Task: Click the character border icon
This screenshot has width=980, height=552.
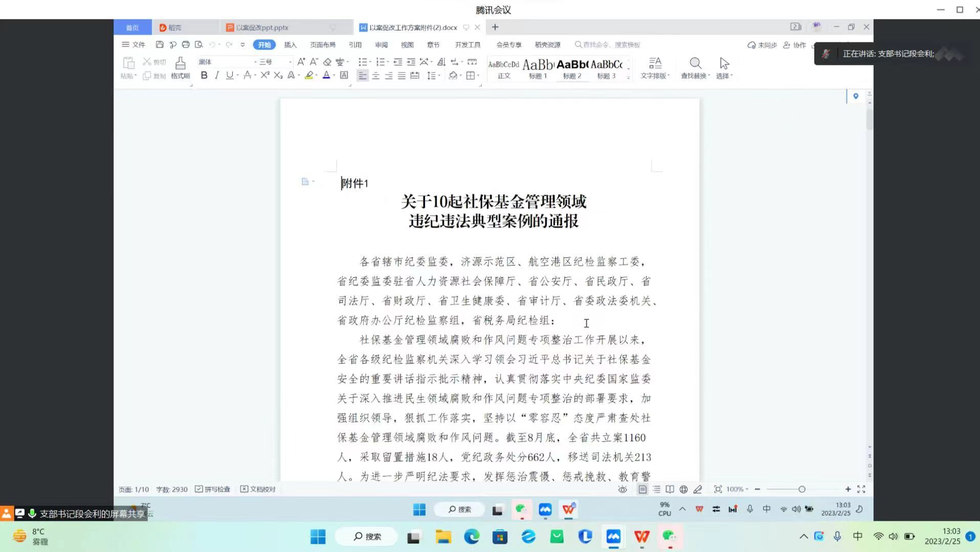Action: 344,75
